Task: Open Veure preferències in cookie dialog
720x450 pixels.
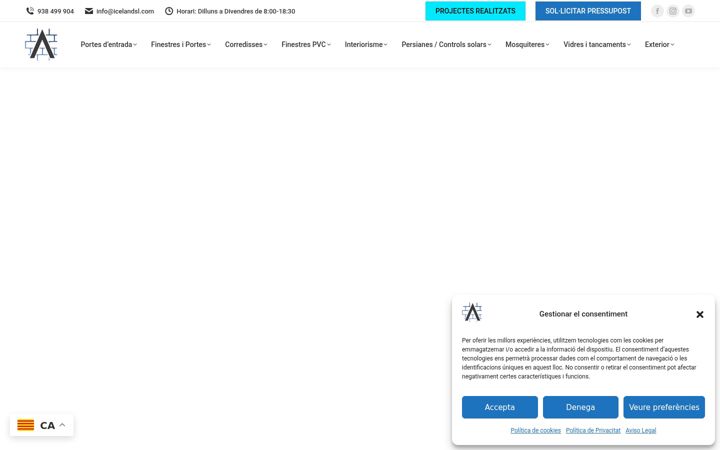Action: [x=664, y=407]
